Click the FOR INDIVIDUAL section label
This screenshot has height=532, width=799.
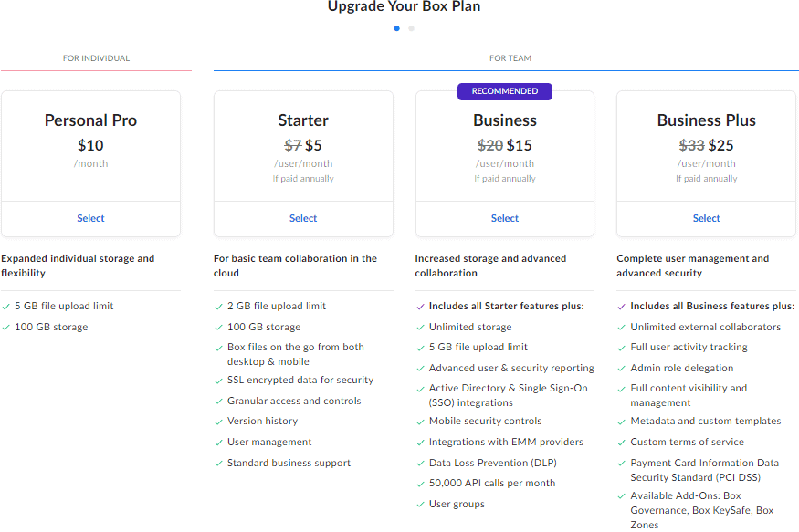pyautogui.click(x=95, y=57)
